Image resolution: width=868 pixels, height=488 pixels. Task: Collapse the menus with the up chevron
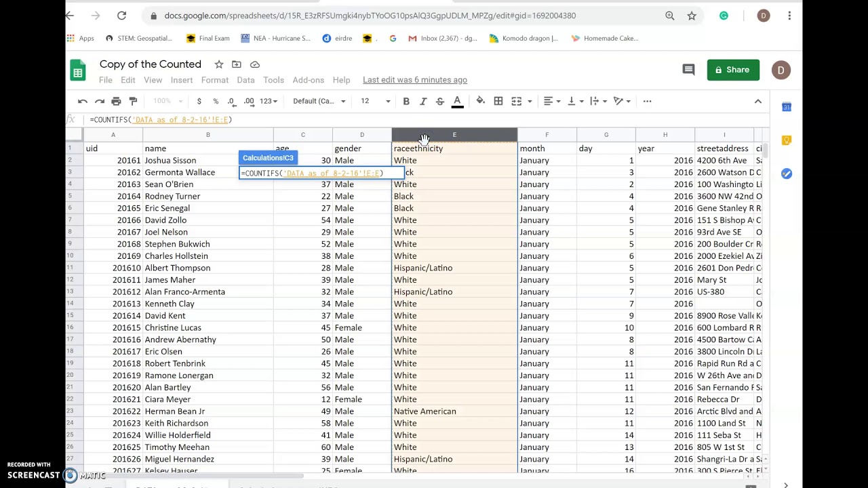758,101
